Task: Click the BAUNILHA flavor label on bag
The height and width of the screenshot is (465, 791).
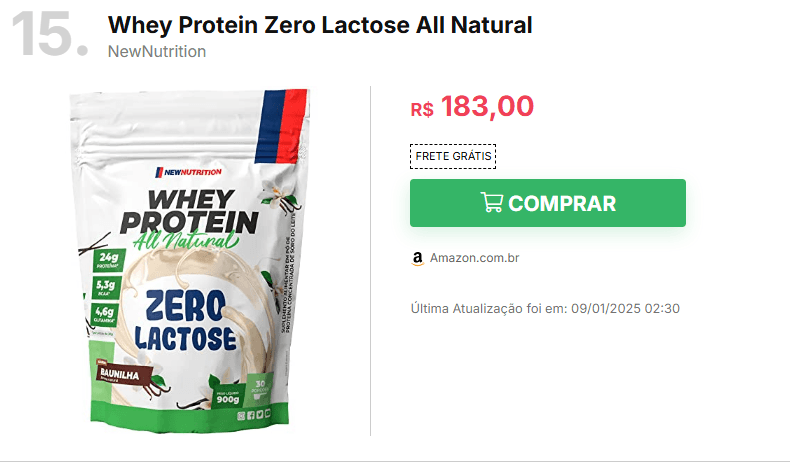Action: pos(122,374)
